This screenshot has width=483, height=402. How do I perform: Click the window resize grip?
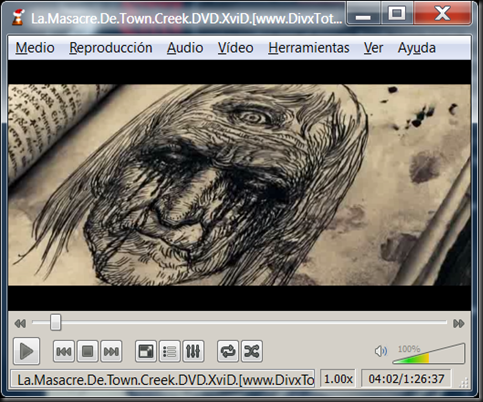[464, 383]
